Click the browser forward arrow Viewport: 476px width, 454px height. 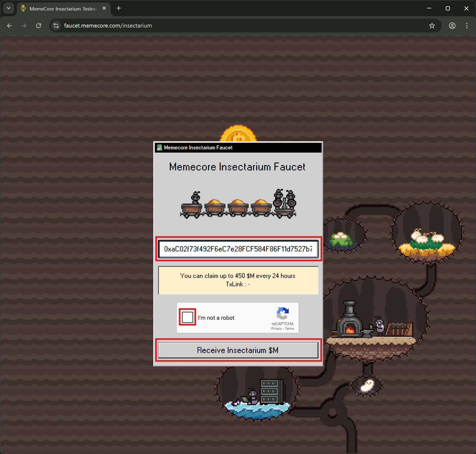pos(24,26)
